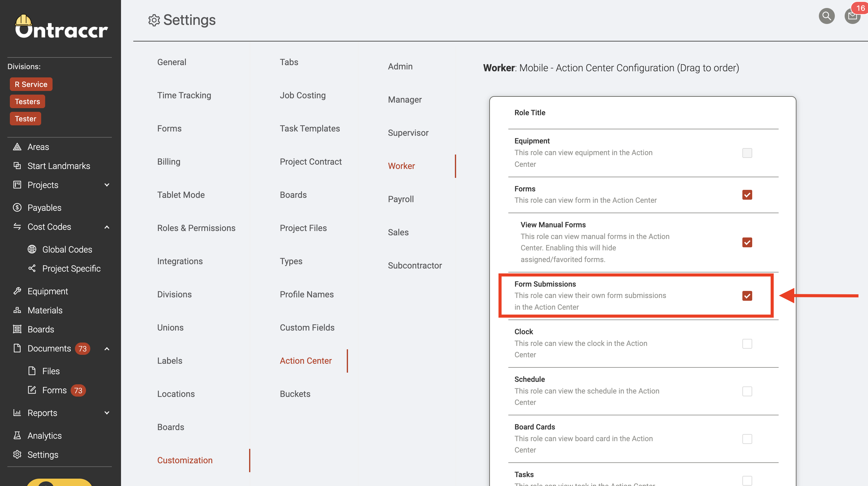Select the Payroll role tab
Screen dimensions: 868x486
pyautogui.click(x=401, y=199)
